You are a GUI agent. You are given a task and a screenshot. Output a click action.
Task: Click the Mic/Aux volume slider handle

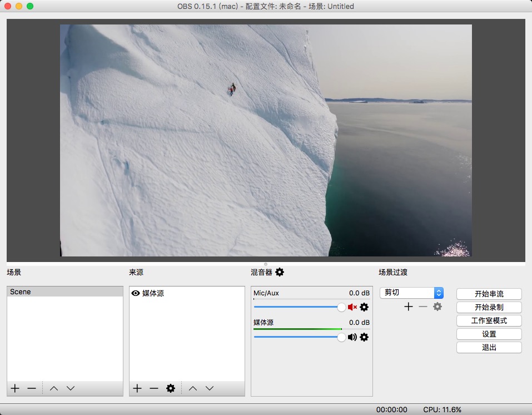click(341, 307)
